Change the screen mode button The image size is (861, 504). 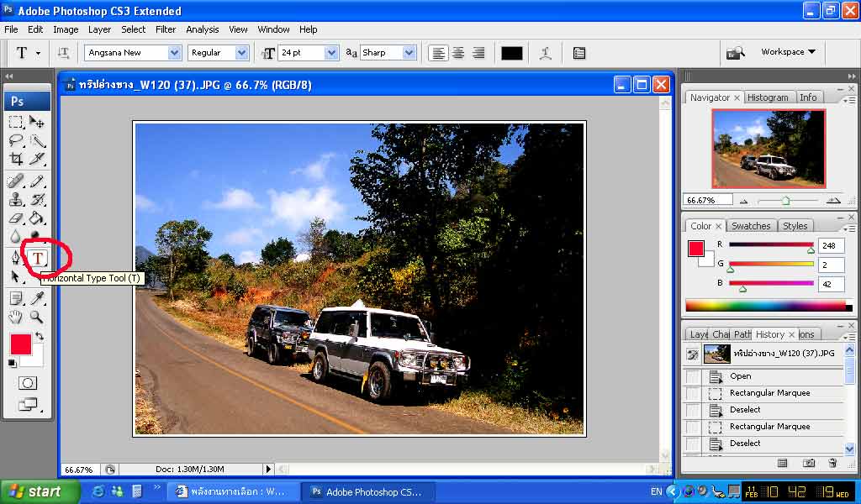pos(29,405)
